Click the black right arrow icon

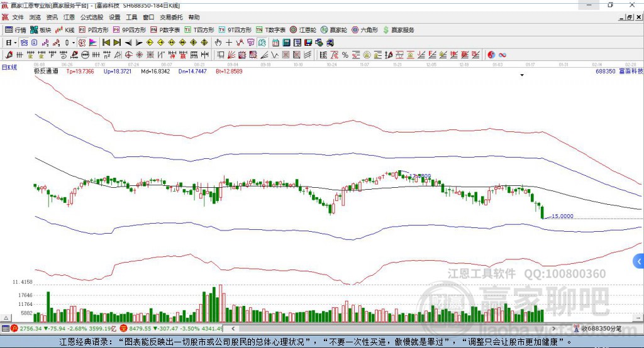pos(139,43)
